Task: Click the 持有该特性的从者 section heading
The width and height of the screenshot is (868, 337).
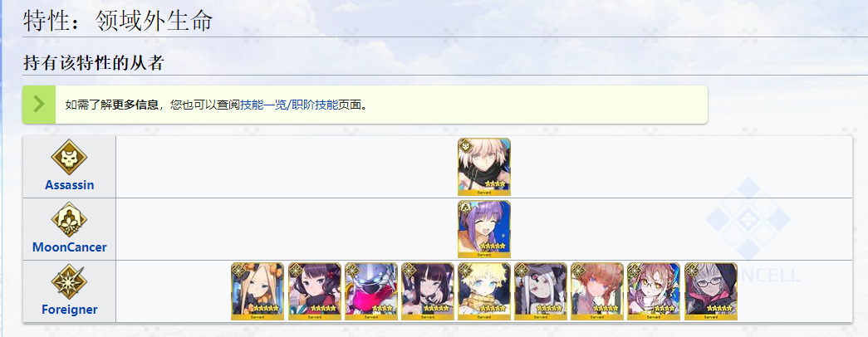Action: [x=94, y=63]
